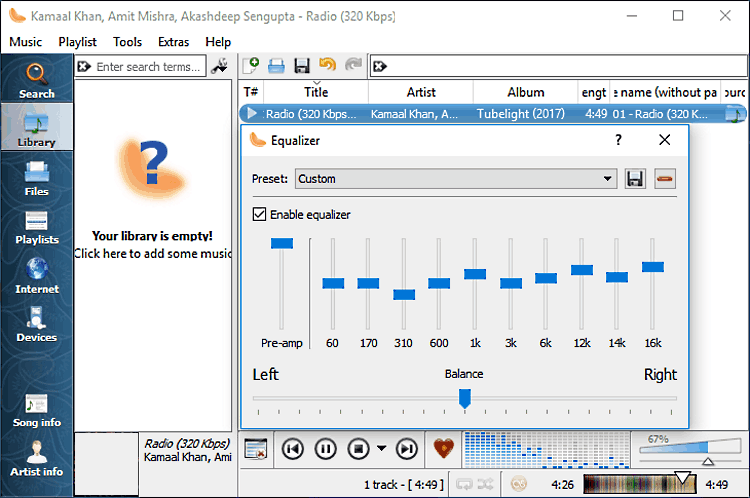Skip to the previous track

click(292, 449)
